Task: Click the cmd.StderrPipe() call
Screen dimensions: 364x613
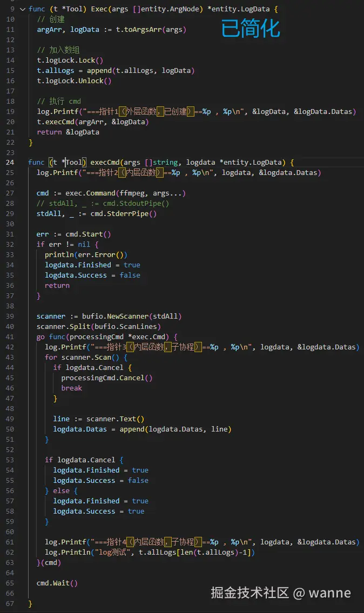Action: pyautogui.click(x=123, y=214)
